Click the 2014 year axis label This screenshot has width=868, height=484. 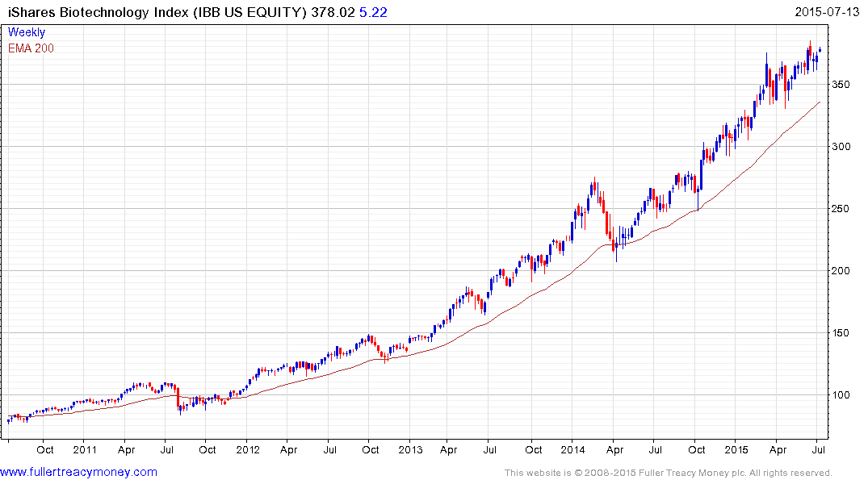[x=573, y=449]
